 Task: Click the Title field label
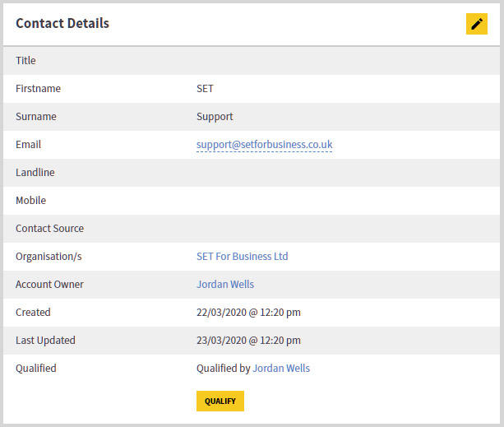point(25,60)
